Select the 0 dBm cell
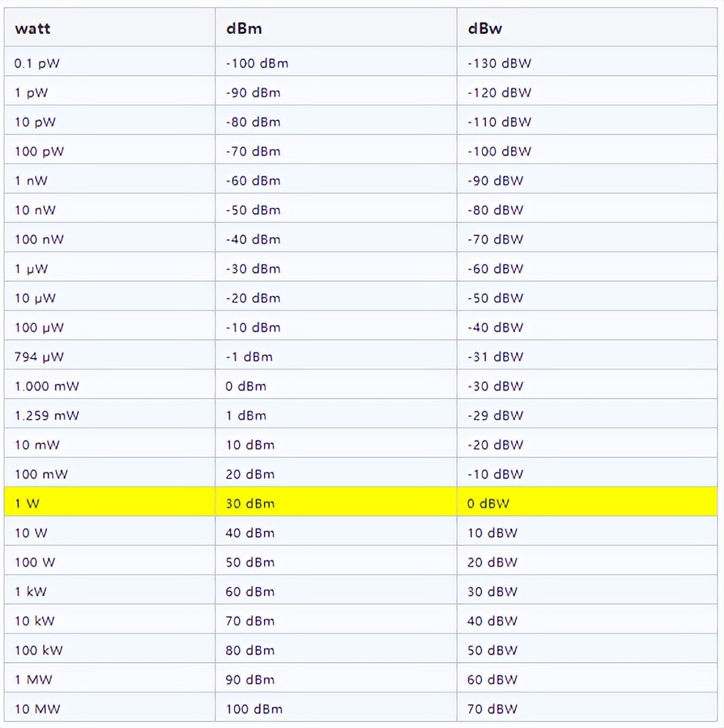This screenshot has height=728, width=724. [x=246, y=386]
